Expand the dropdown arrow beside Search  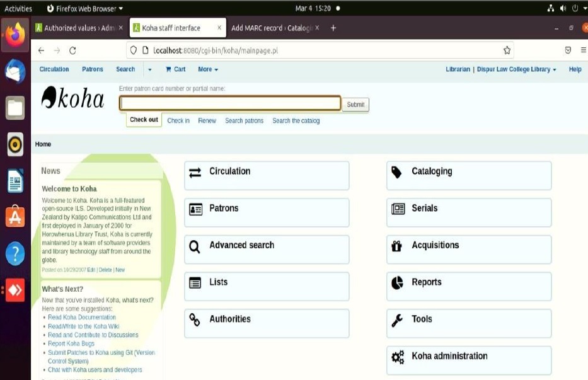[150, 69]
